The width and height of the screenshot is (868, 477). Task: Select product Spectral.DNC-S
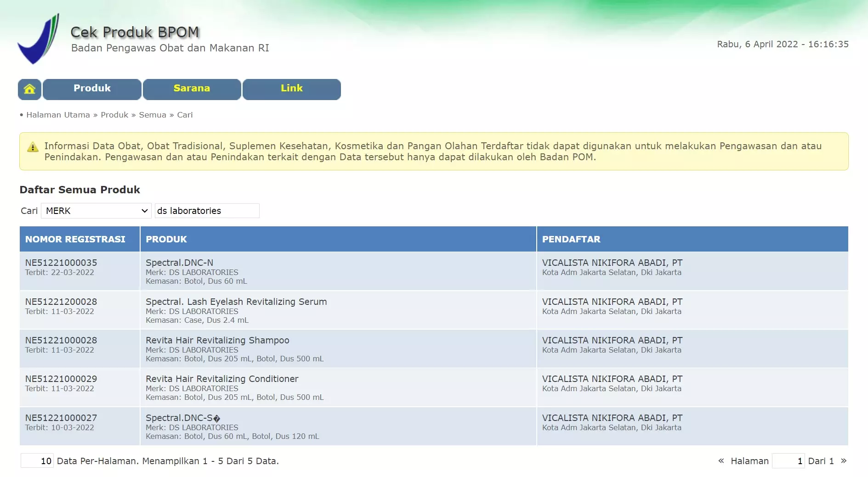click(x=183, y=418)
